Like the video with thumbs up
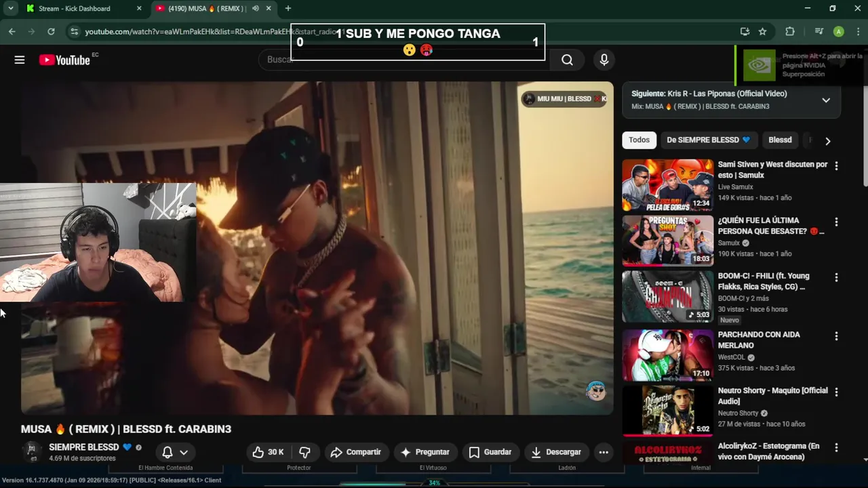The width and height of the screenshot is (868, 488). click(268, 452)
